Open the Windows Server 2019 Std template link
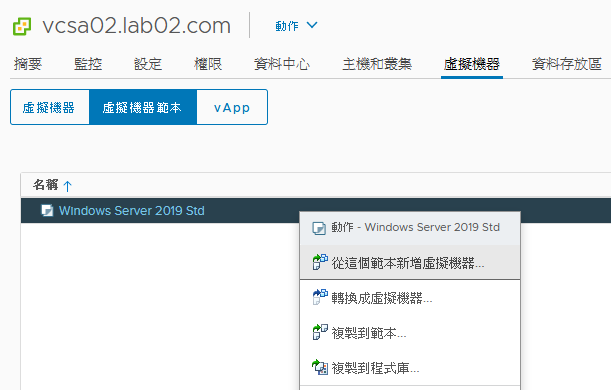611x390 pixels. coord(132,210)
